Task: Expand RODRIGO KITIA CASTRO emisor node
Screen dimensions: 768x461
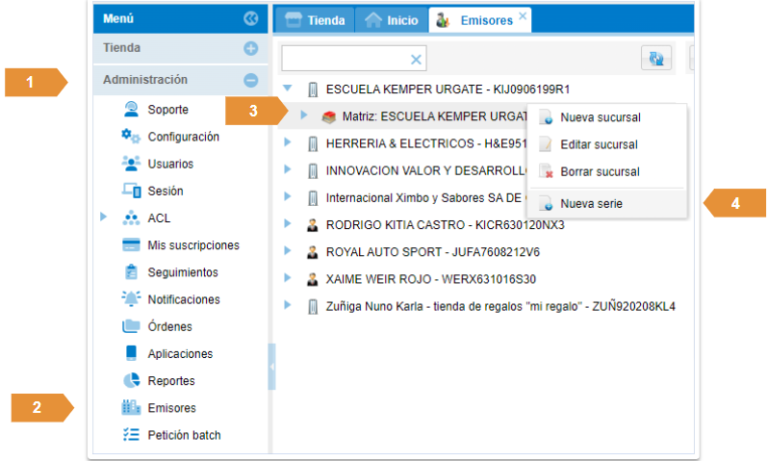Action: tap(289, 225)
